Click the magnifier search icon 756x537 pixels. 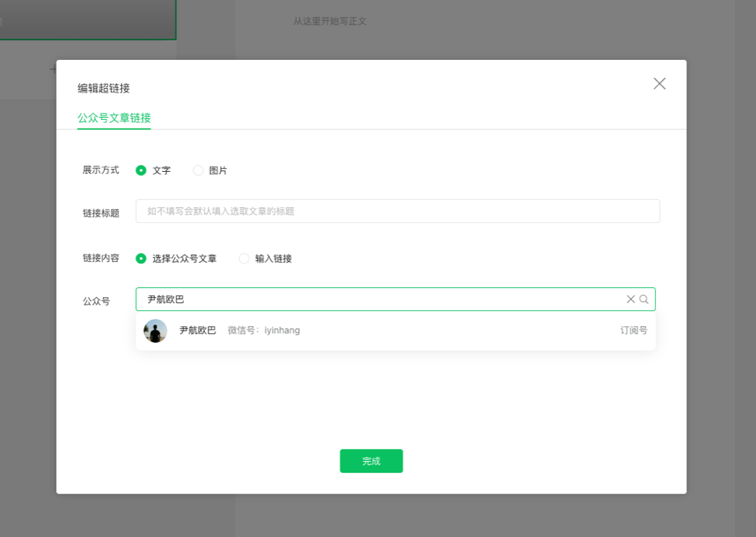point(644,299)
